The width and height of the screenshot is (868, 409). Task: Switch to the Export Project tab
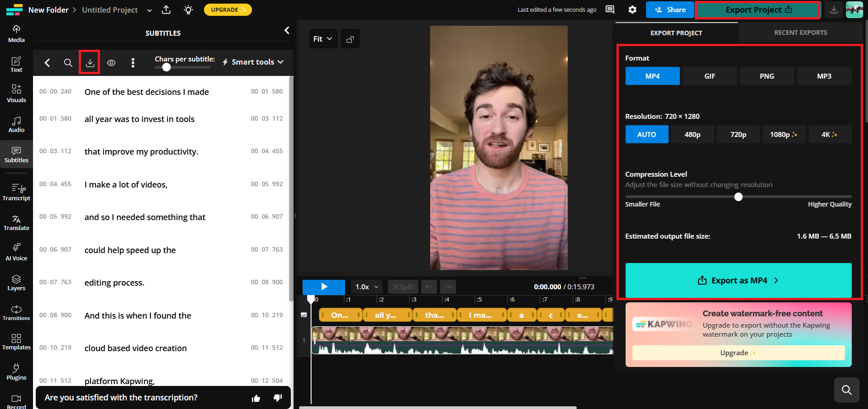(676, 33)
